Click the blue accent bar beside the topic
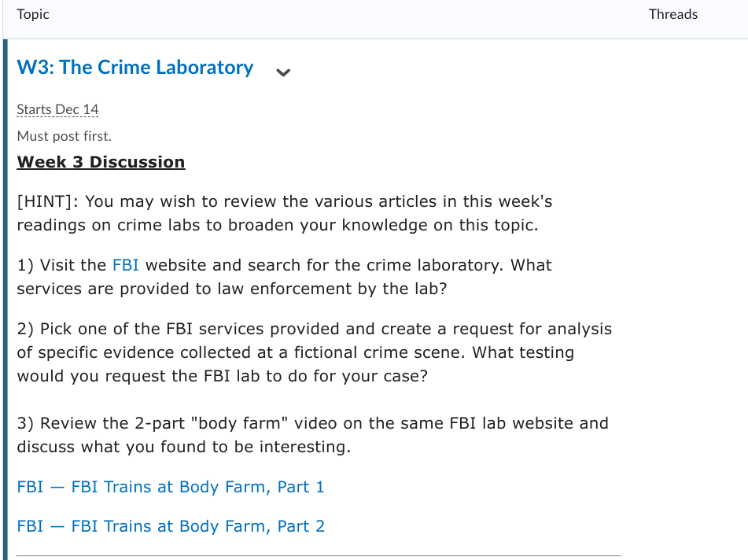This screenshot has height=560, width=748. pos(6,299)
